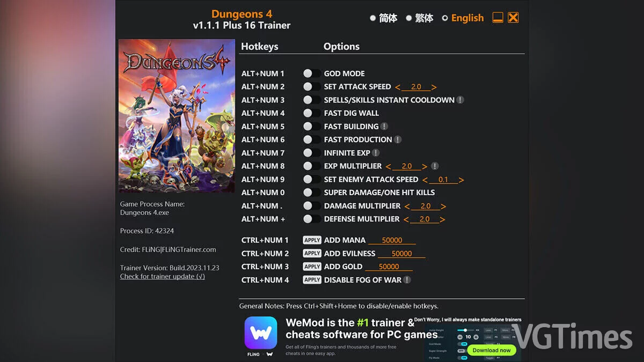Viewport: 644px width, 362px height.
Task: Click info icon beside Infinite EXP
Action: 376,153
